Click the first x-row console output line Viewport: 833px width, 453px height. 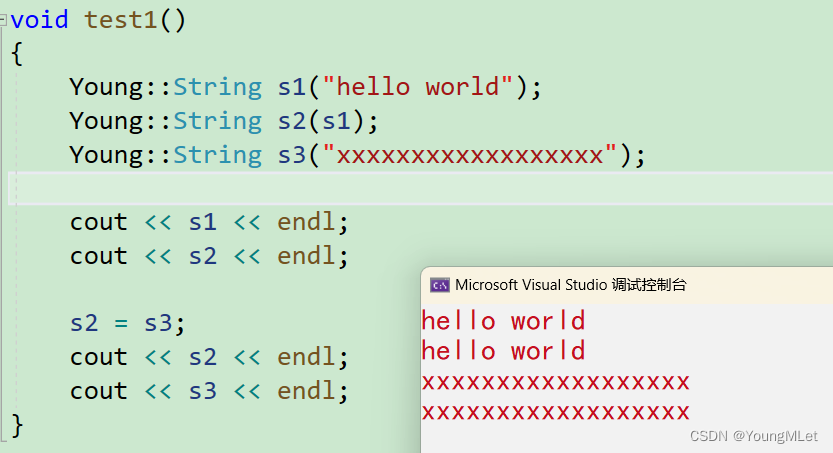(556, 382)
